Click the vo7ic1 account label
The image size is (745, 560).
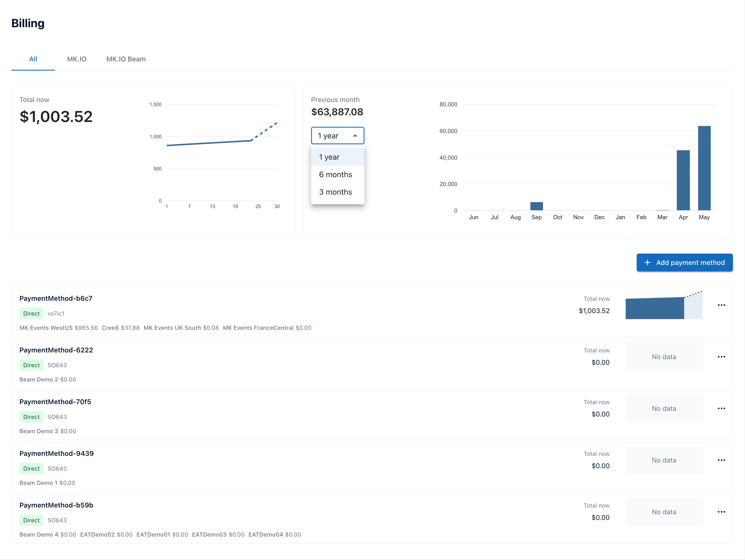tap(56, 313)
